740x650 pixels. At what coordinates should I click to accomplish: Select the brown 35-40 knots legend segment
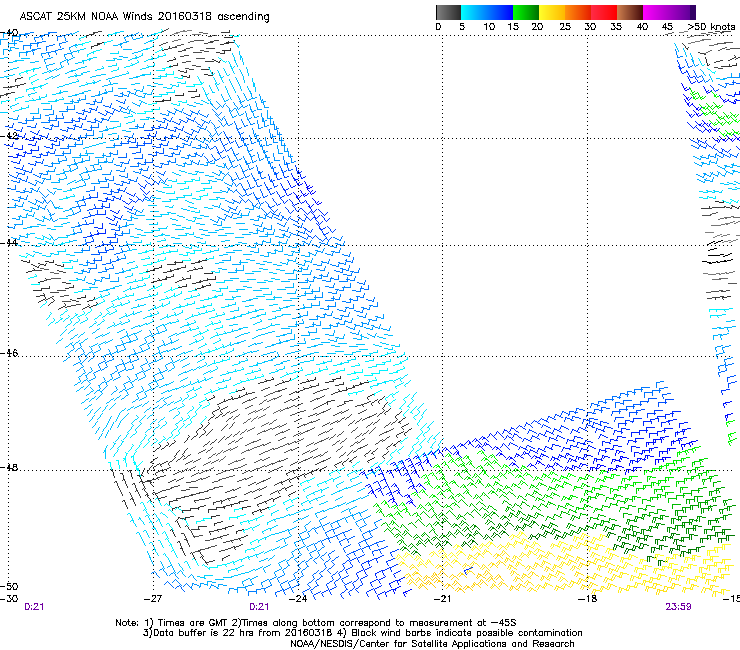[630, 12]
